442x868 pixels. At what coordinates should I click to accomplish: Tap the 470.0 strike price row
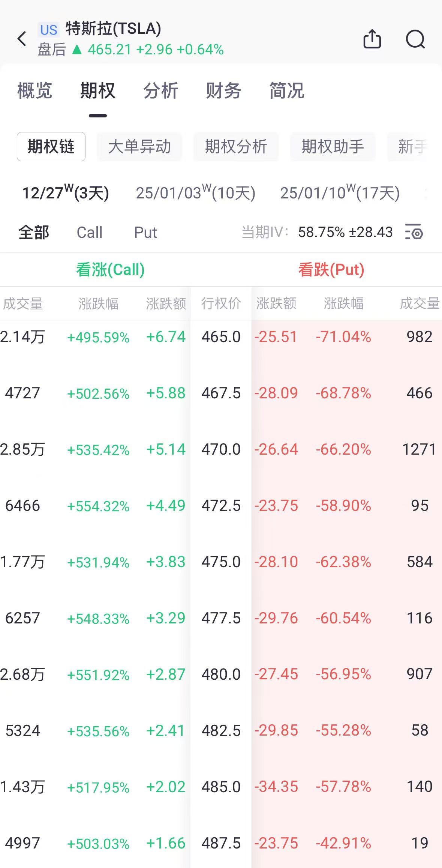(x=221, y=449)
